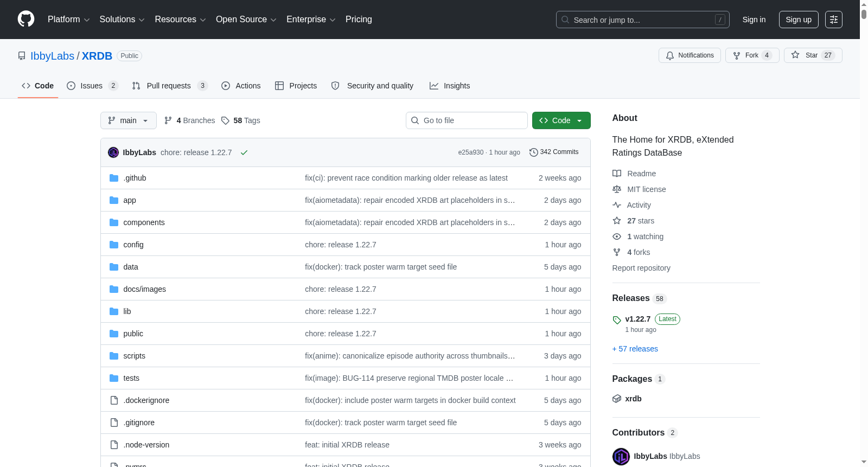Expand the Open Source menu
Screen dimensions: 868x467
[x=246, y=20]
